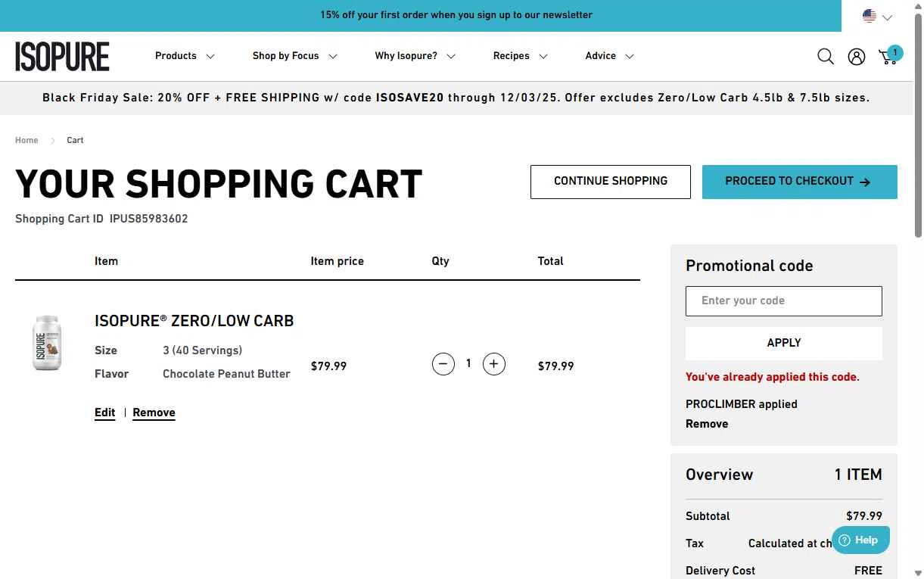Click the Isopure product thumbnail image
This screenshot has height=579, width=924.
[x=47, y=343]
